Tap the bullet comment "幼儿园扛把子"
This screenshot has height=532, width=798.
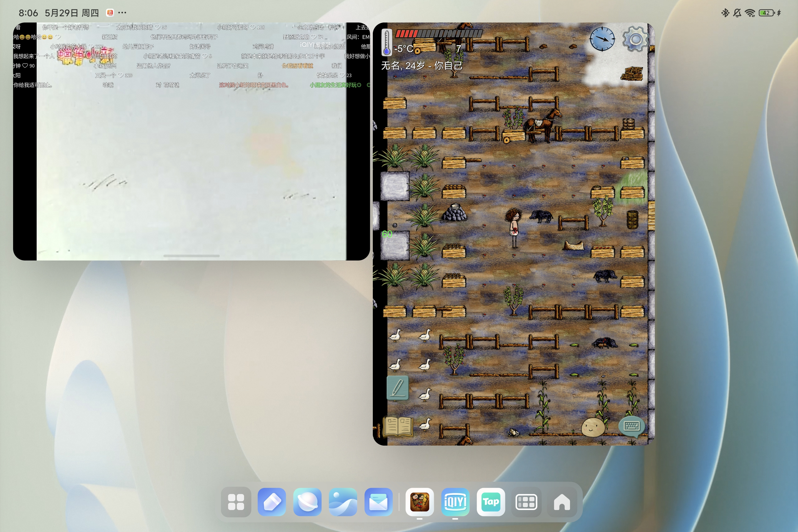tap(138, 47)
